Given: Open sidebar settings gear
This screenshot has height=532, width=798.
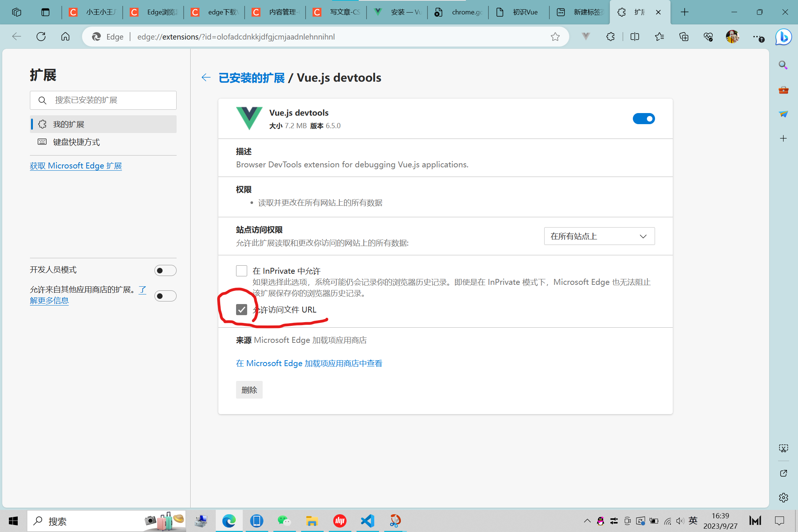Looking at the screenshot, I should tap(783, 498).
